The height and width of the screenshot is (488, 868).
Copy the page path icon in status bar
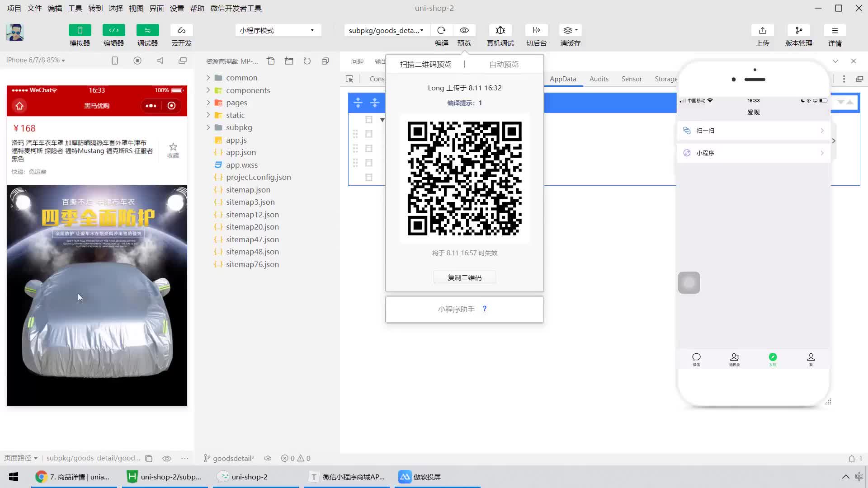pyautogui.click(x=149, y=458)
